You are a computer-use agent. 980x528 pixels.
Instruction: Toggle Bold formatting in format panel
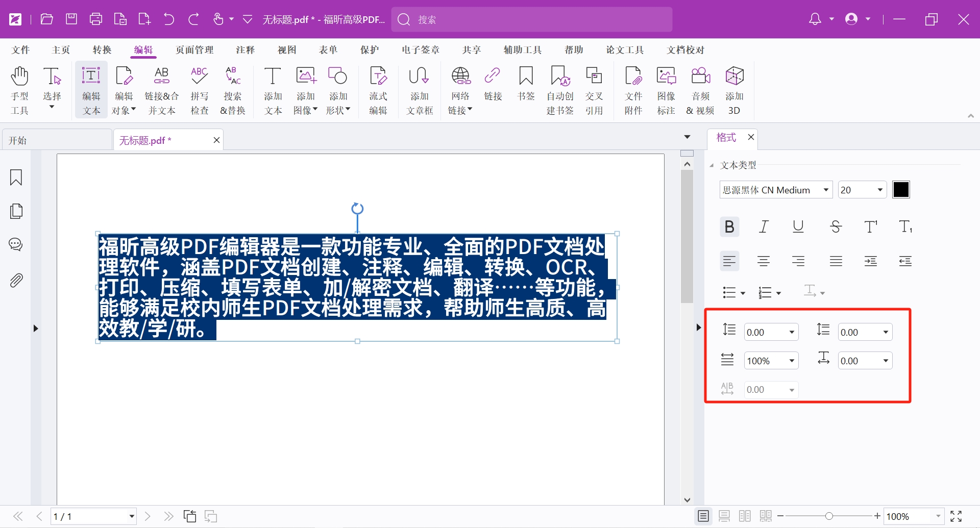(x=729, y=227)
